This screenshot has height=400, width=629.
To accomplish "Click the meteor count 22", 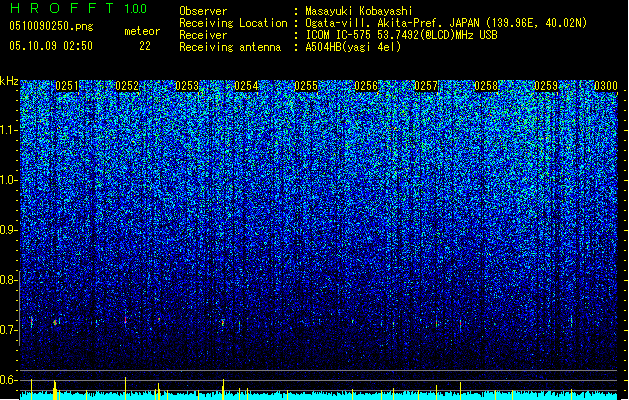I will click(145, 46).
